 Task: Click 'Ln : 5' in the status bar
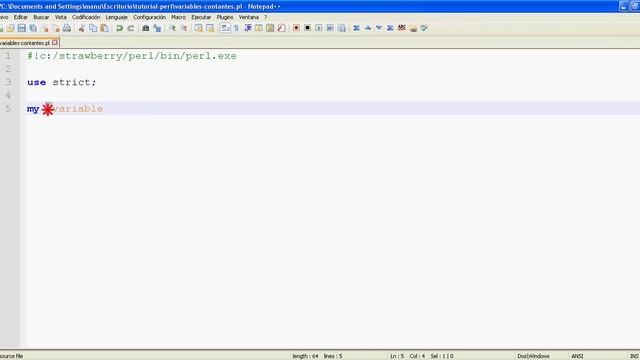point(397,356)
